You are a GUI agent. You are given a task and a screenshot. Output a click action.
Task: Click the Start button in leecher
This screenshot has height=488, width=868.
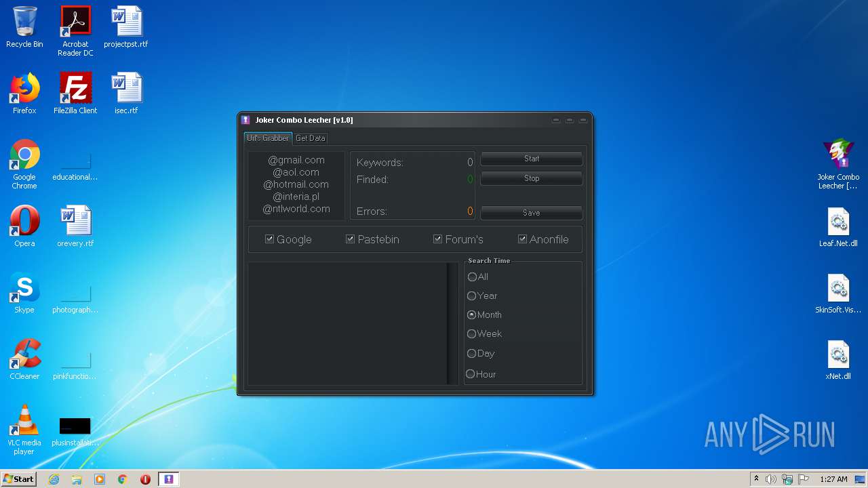click(532, 159)
